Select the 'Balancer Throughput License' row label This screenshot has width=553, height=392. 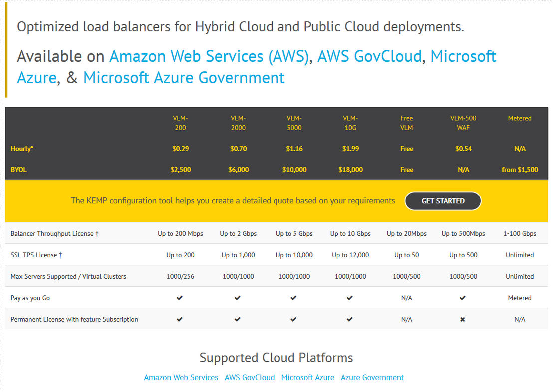tap(55, 234)
